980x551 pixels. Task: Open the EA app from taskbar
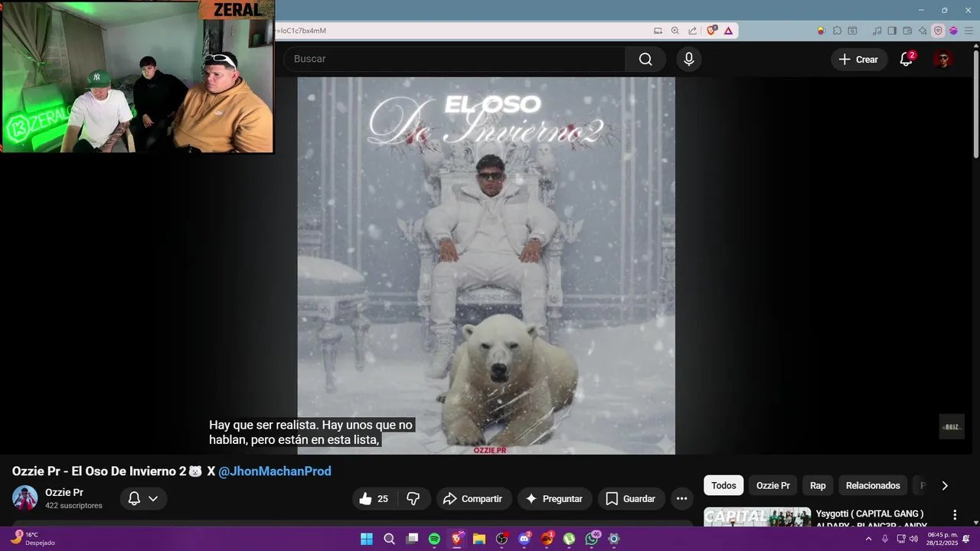547,539
